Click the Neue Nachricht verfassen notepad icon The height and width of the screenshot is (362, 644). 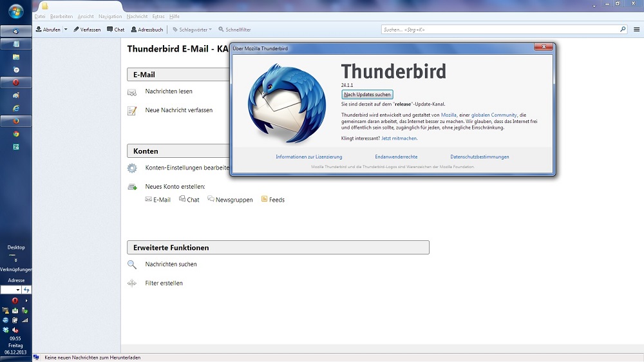pyautogui.click(x=132, y=111)
